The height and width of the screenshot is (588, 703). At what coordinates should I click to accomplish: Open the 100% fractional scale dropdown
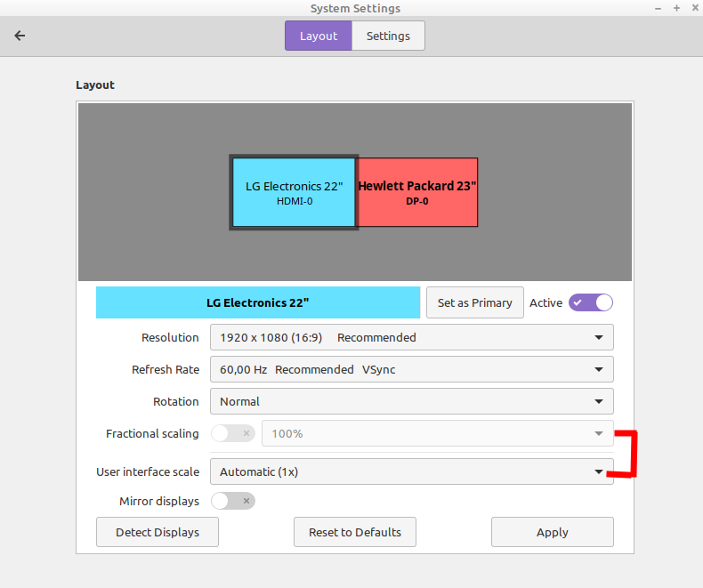click(x=438, y=433)
